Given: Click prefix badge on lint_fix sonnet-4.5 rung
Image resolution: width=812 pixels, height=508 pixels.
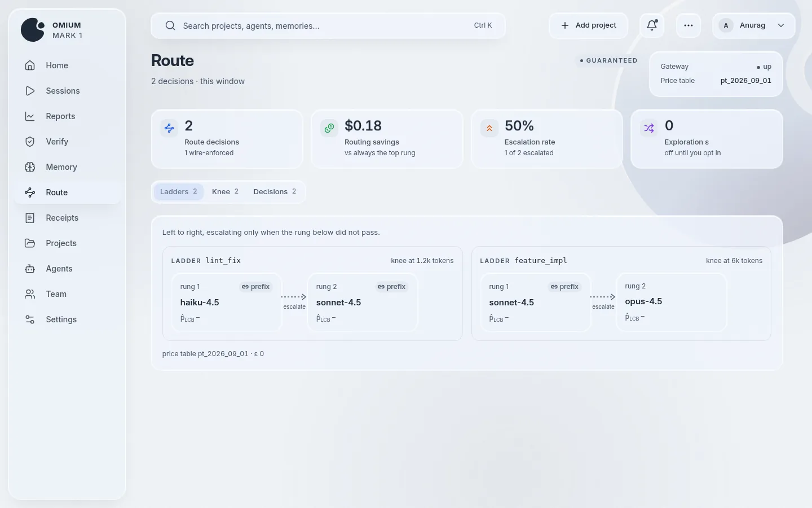Looking at the screenshot, I should pyautogui.click(x=392, y=287).
